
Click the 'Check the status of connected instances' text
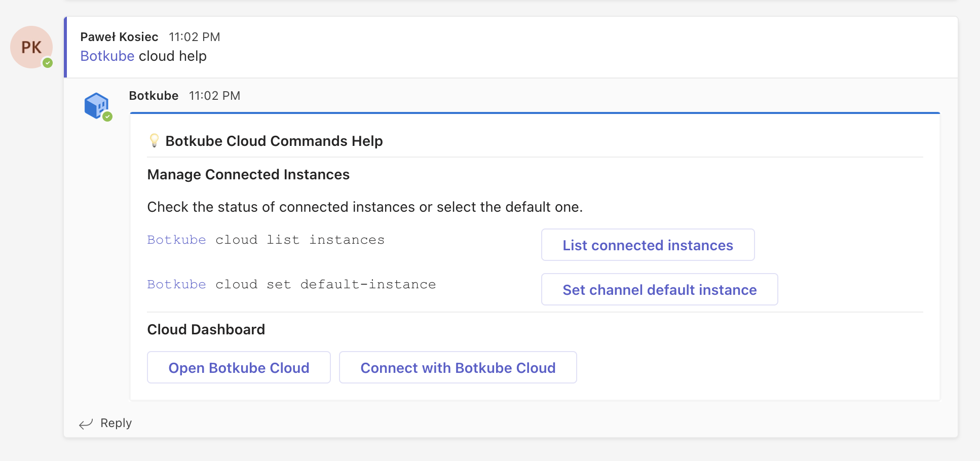tap(365, 207)
